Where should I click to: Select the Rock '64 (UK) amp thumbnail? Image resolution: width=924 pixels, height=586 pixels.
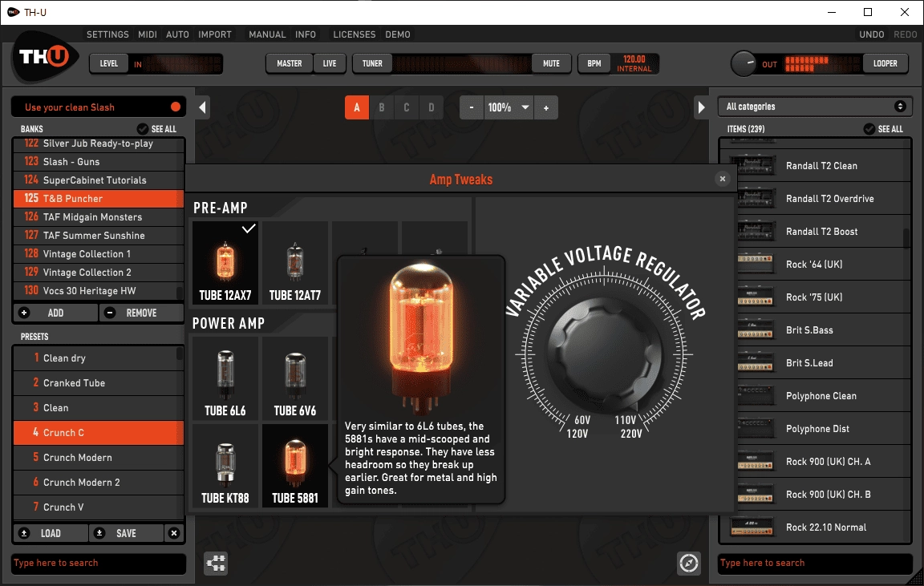[754, 264]
